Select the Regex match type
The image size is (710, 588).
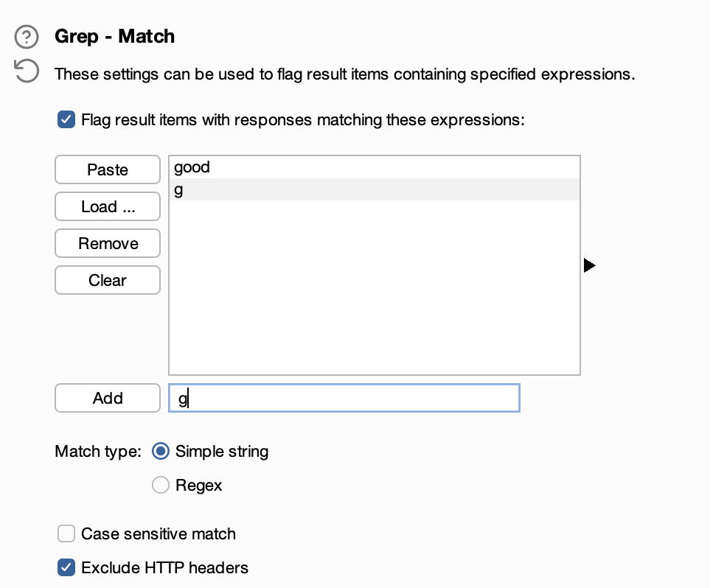click(161, 485)
